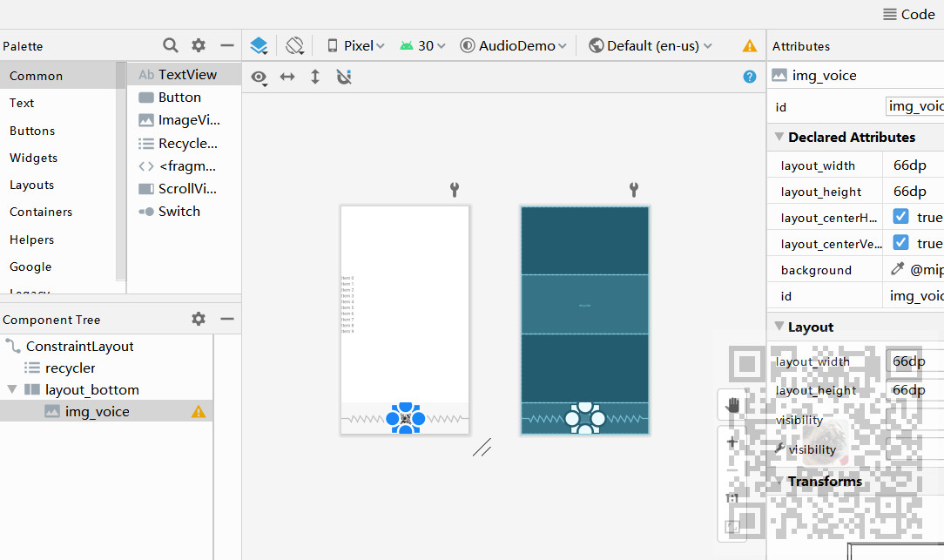Pick ImageView from the palette
The image size is (944, 560).
pyautogui.click(x=185, y=120)
